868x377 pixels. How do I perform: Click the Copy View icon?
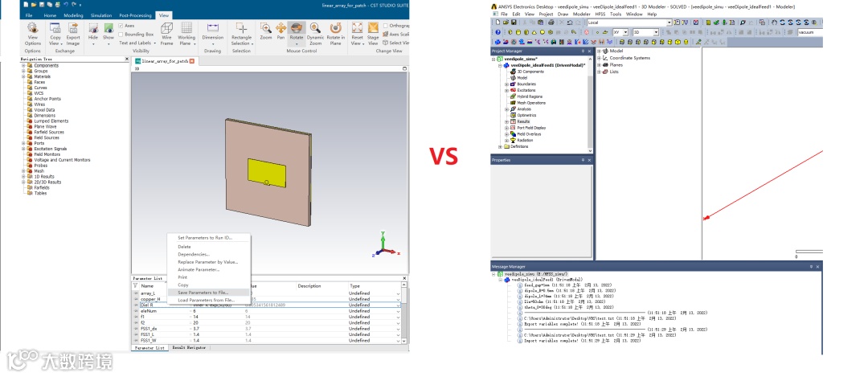click(55, 27)
